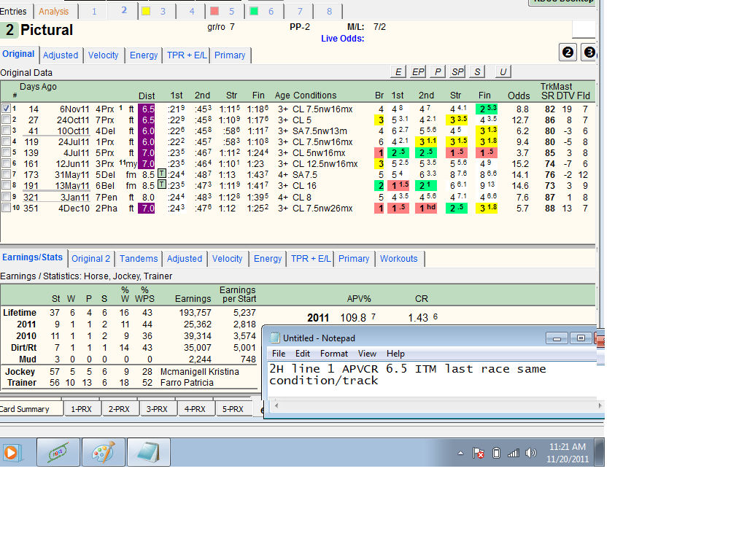Screen dimensions: 747x560
Task: Check the checkbox for line 4
Action: coord(6,141)
